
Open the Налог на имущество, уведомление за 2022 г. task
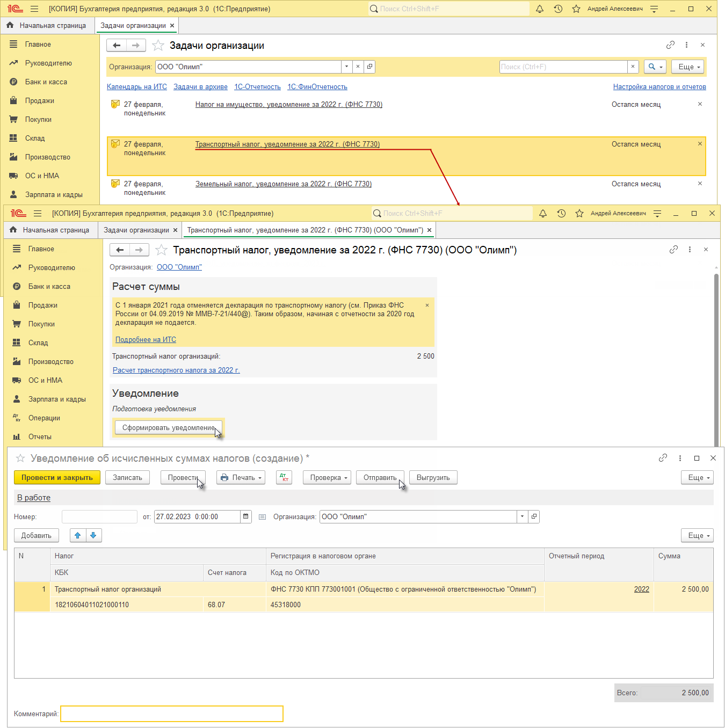point(289,104)
